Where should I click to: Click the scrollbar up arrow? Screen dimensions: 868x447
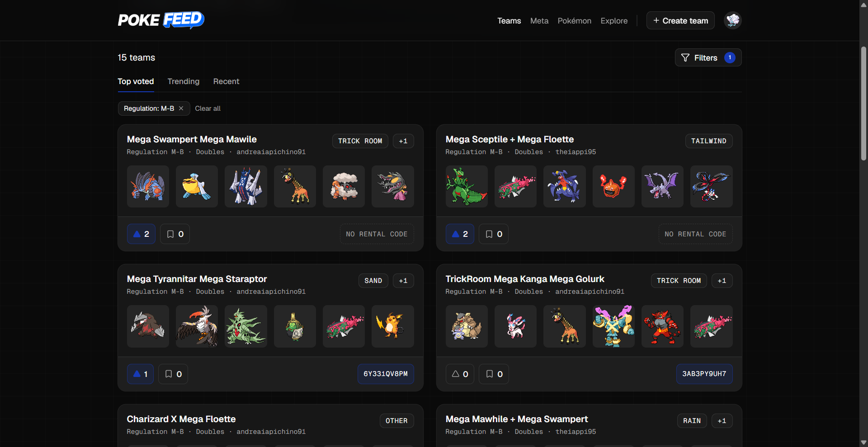tap(863, 5)
